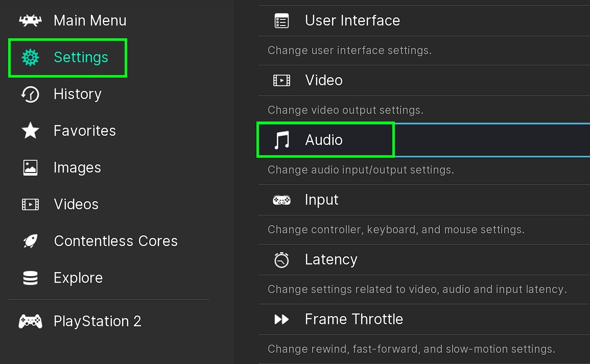Viewport: 590px width, 364px height.
Task: Click the Frame Throttle fast-forward icon
Action: pos(281,319)
